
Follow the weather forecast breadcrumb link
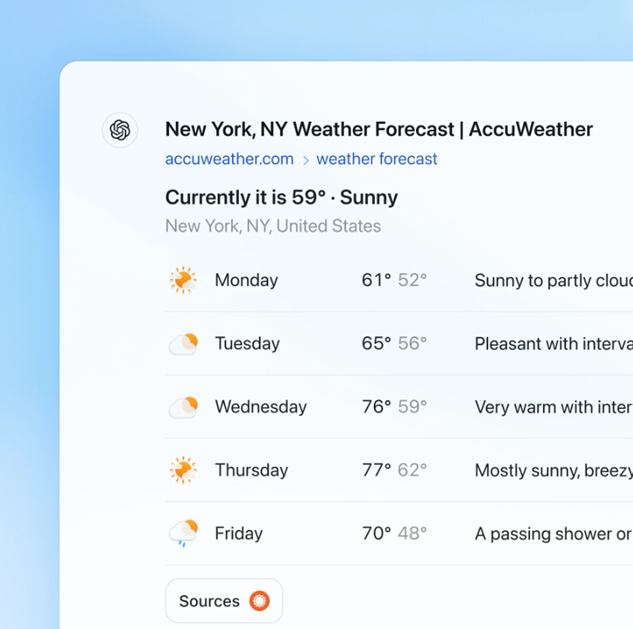coord(377,159)
